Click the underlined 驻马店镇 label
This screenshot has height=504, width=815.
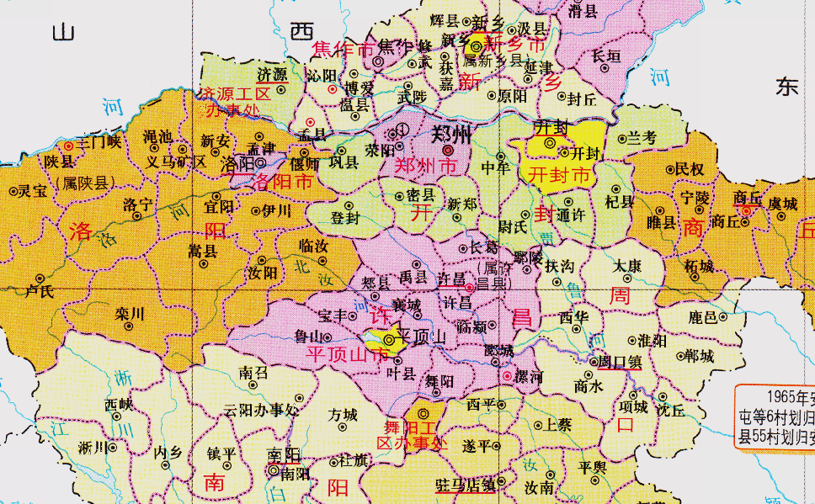[465, 484]
